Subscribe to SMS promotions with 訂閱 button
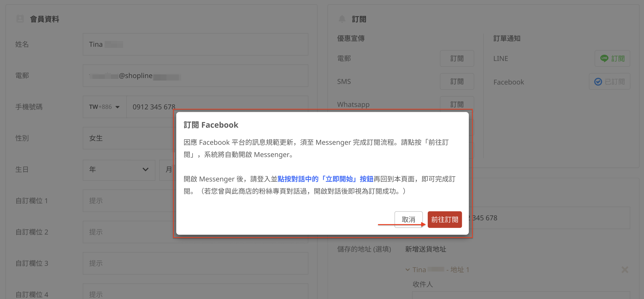The width and height of the screenshot is (644, 299). click(457, 82)
